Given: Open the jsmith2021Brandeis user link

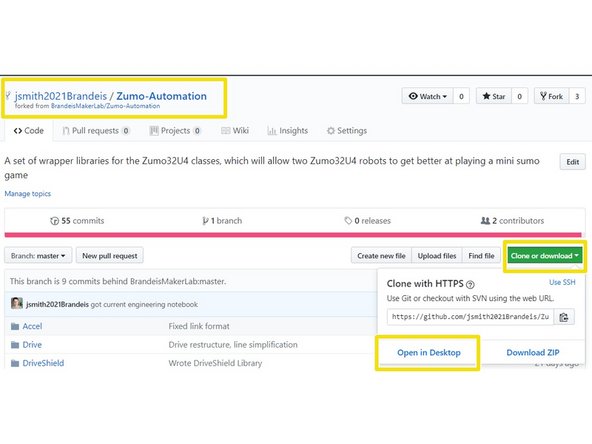Looking at the screenshot, I should 61,96.
